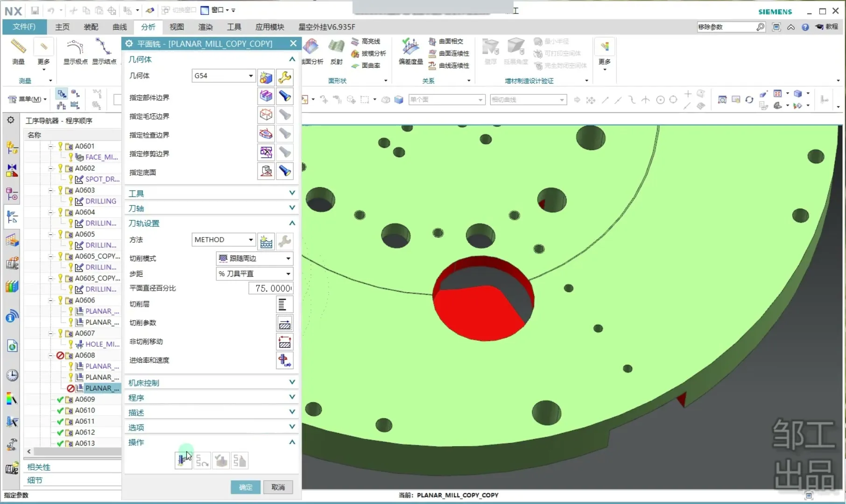
Task: Open the 文件(F) menu
Action: [x=24, y=27]
